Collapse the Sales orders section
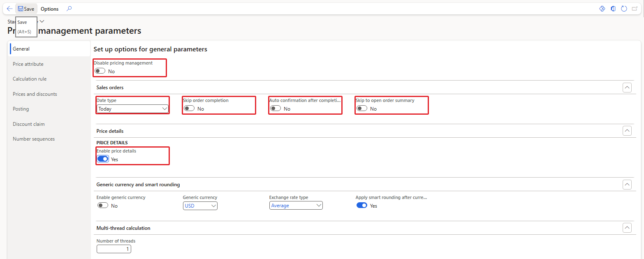The width and height of the screenshot is (644, 259). (627, 88)
